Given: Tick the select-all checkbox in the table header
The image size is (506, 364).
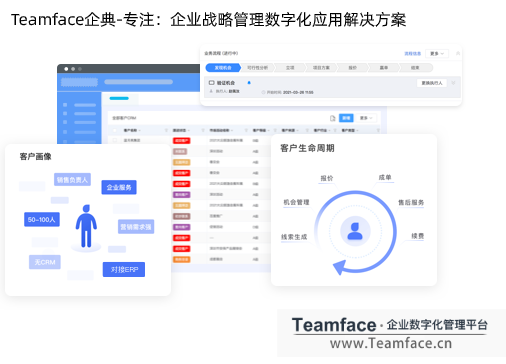Looking at the screenshot, I should click(x=115, y=130).
